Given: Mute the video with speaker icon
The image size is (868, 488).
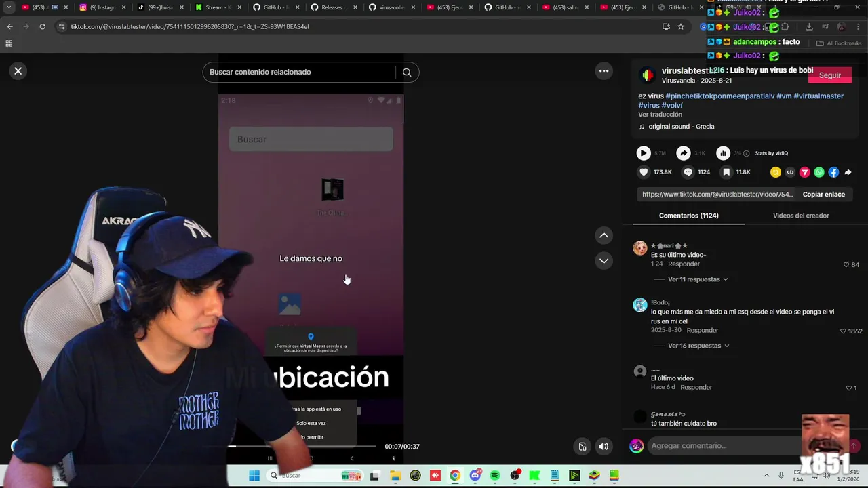Looking at the screenshot, I should point(603,446).
